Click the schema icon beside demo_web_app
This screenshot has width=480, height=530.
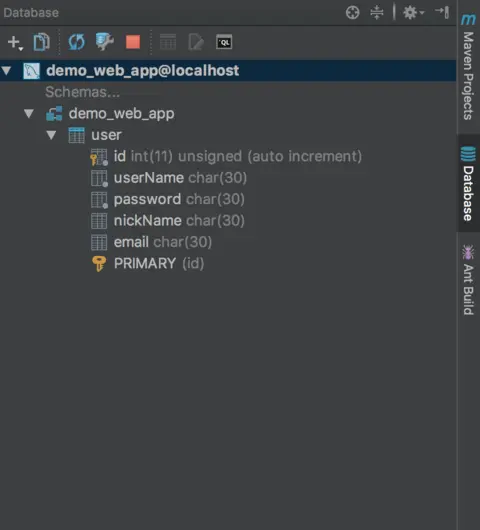[x=54, y=114]
